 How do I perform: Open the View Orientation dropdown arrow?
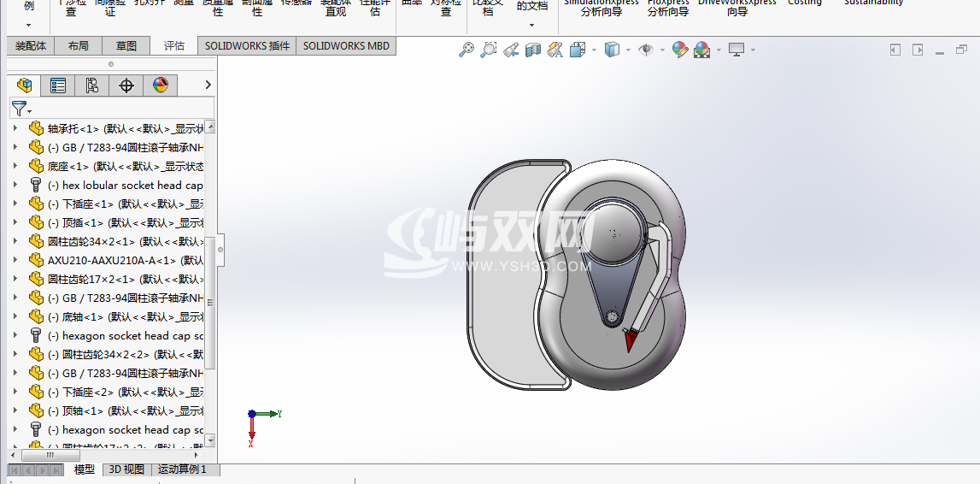[594, 50]
